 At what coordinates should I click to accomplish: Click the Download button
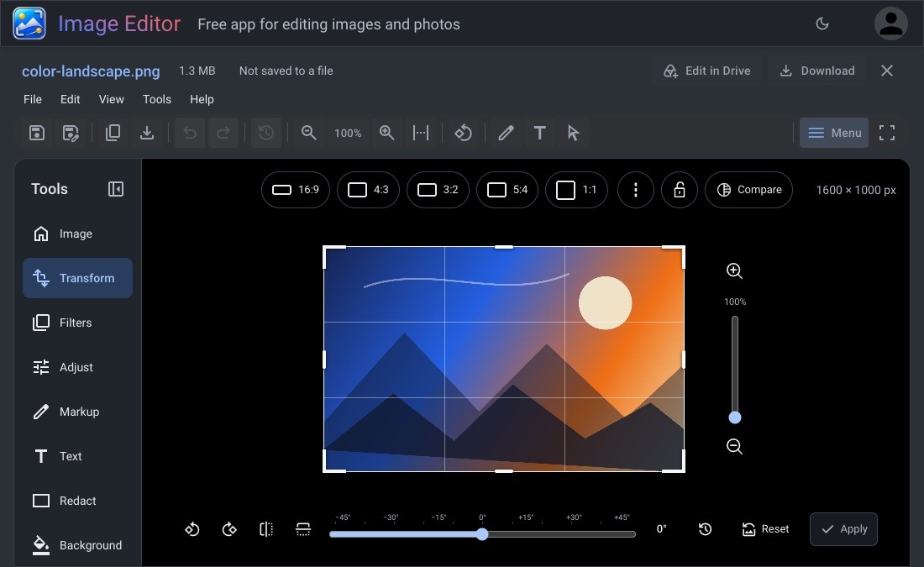pos(816,71)
